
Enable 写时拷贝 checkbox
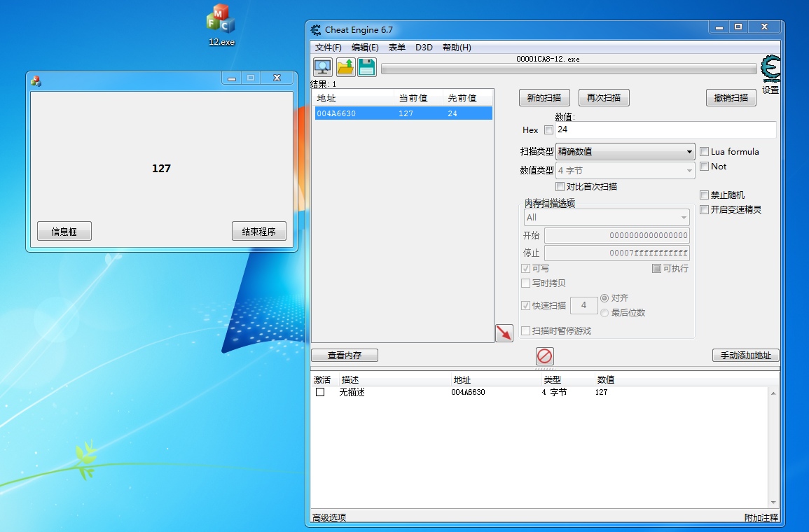[526, 283]
